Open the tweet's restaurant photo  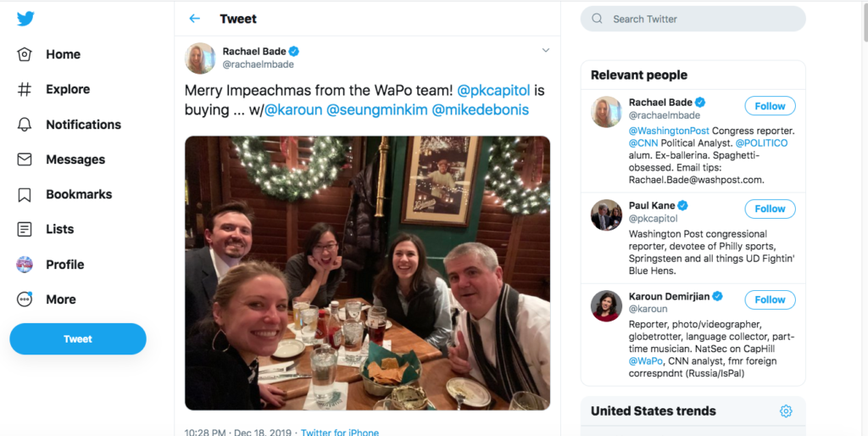tap(367, 273)
